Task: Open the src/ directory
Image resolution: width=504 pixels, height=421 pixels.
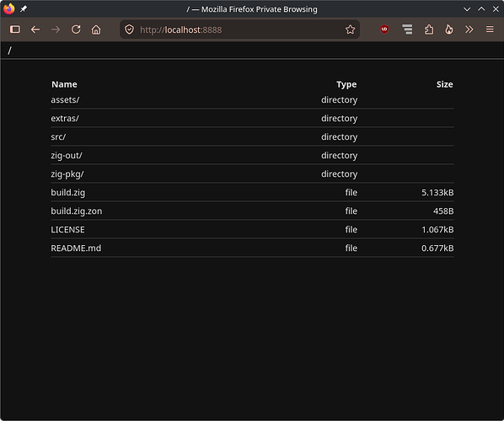Action: tap(58, 137)
